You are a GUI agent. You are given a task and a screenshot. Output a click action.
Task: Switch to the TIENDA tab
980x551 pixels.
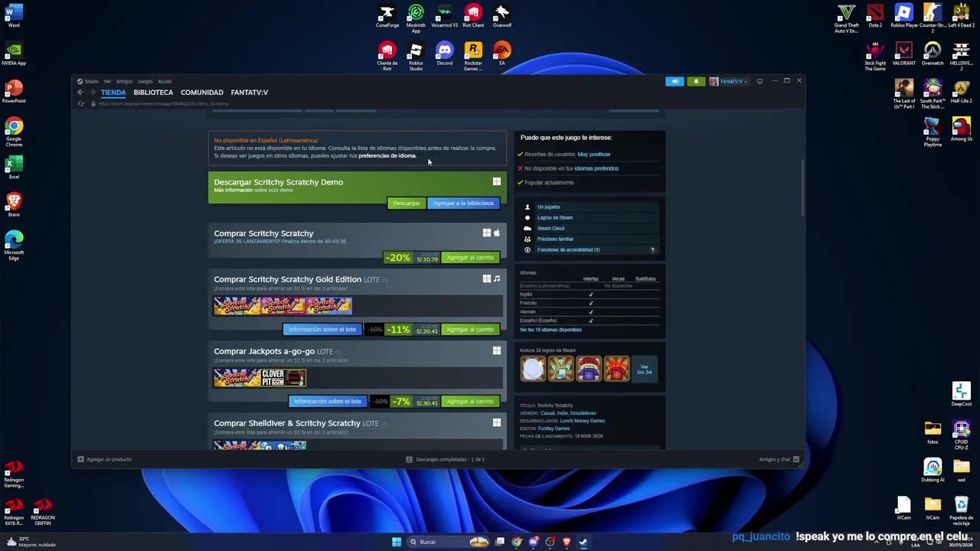tap(113, 93)
